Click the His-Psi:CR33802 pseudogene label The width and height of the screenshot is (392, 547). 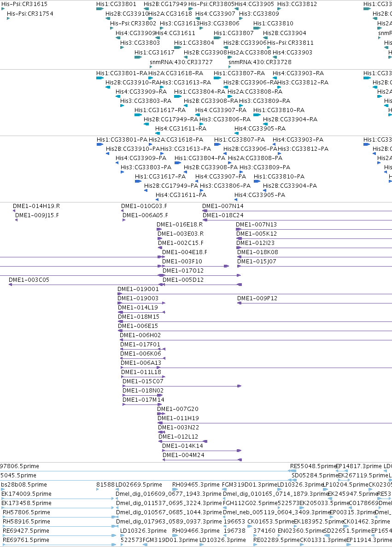click(133, 24)
